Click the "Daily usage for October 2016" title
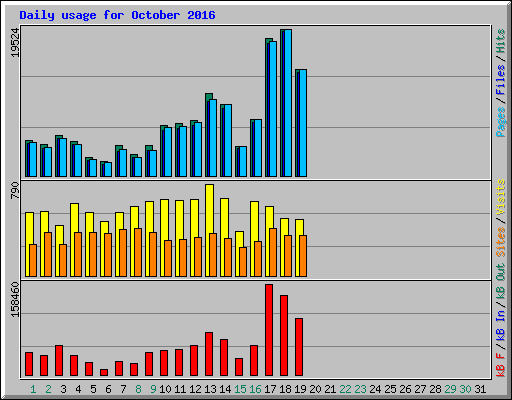512x400 pixels. point(117,15)
